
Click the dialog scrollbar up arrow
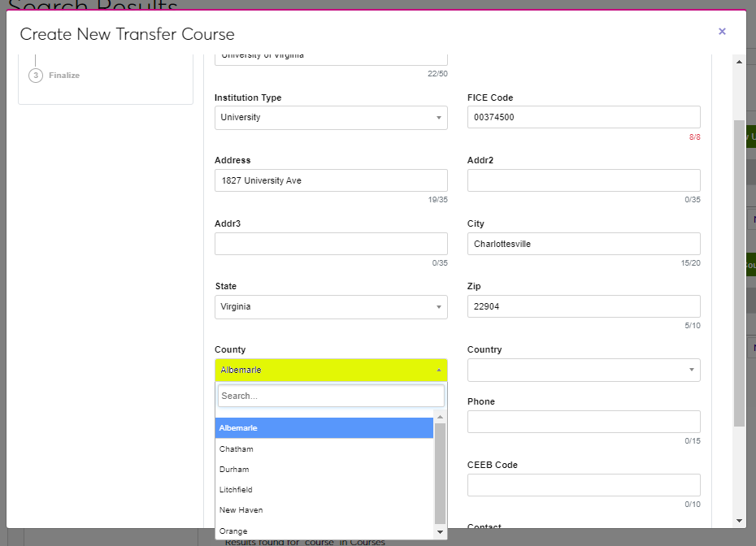point(739,62)
